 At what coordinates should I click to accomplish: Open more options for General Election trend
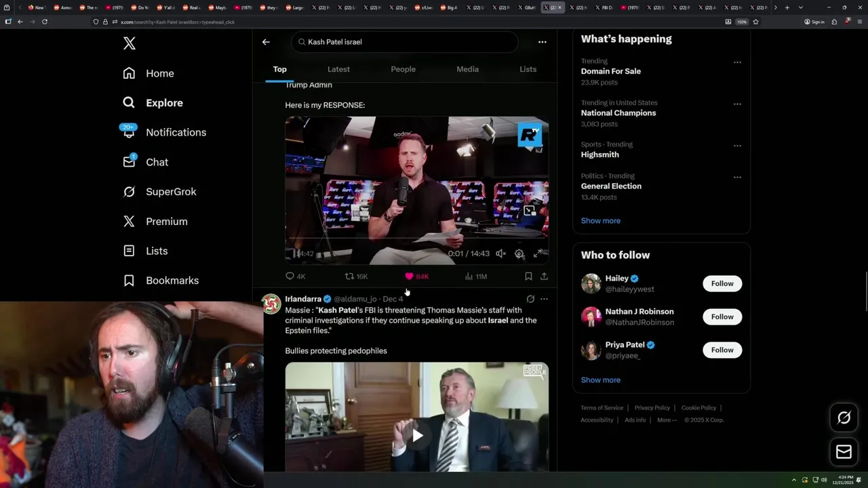[x=737, y=178]
